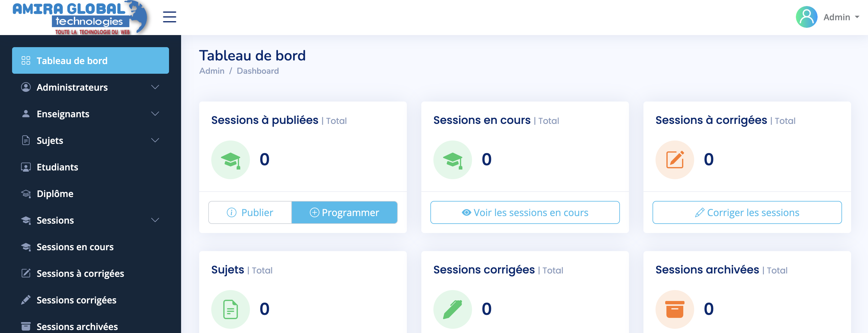Click the Sessions archivées archive box sidebar icon

[26, 326]
